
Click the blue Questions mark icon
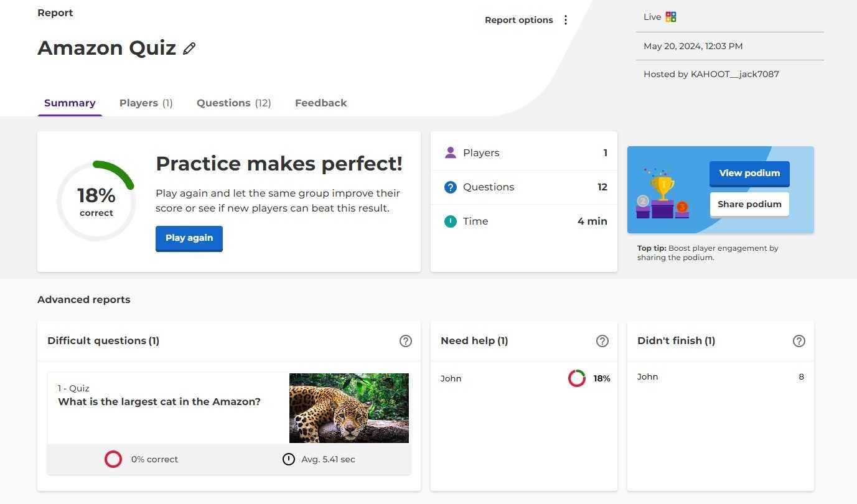(451, 187)
